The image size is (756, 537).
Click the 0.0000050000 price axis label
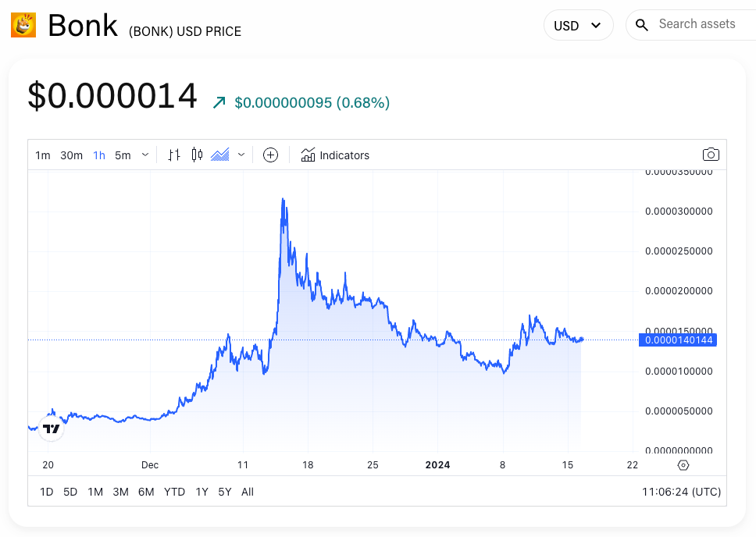679,411
